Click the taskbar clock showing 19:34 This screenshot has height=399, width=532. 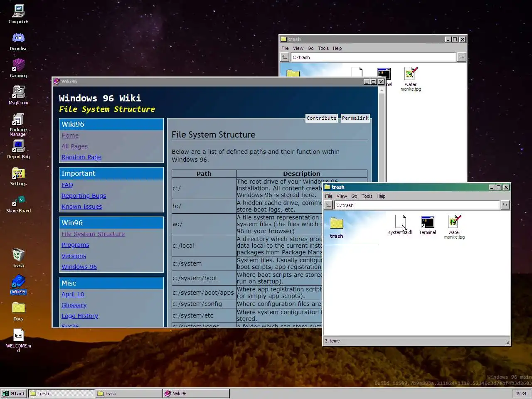521,394
